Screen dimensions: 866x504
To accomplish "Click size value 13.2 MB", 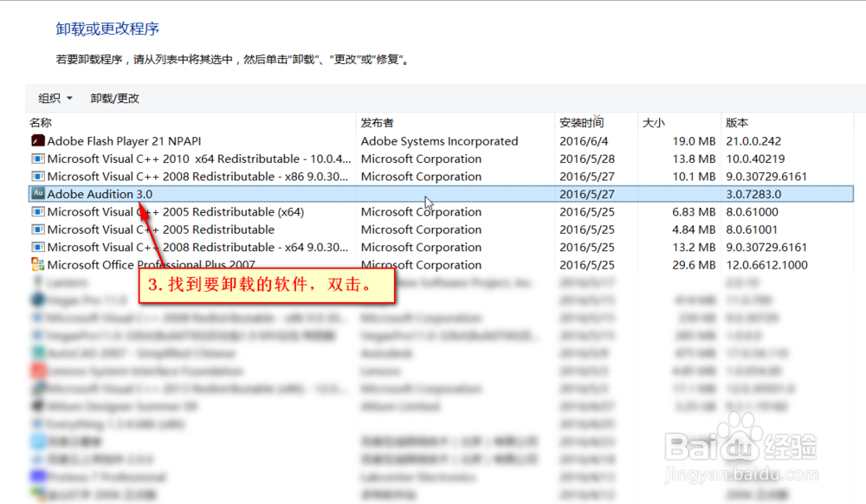I will (694, 247).
